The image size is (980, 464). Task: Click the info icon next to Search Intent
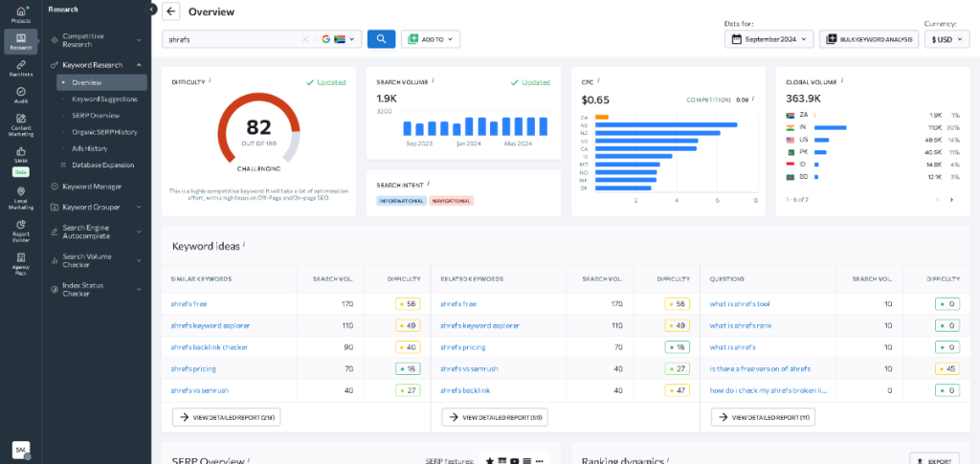pyautogui.click(x=429, y=185)
